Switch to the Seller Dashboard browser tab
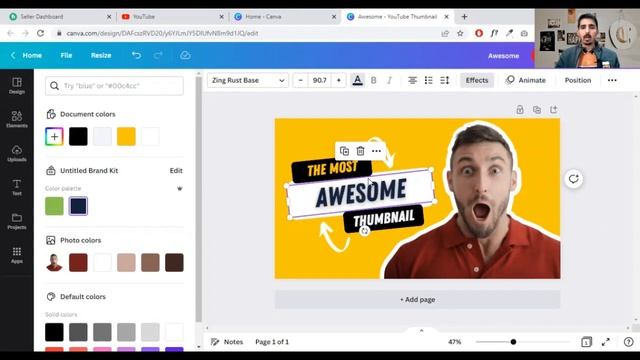Screen dimensions: 640x360 click(x=60, y=17)
